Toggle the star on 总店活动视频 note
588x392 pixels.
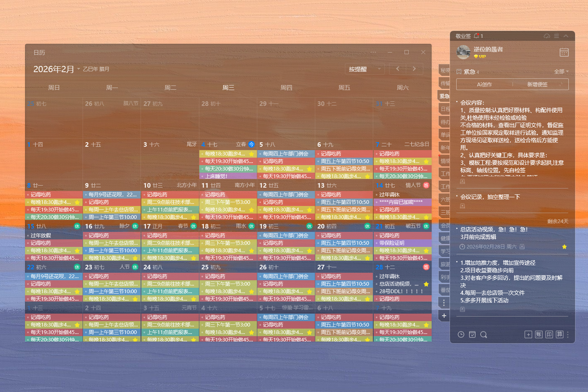click(x=564, y=247)
